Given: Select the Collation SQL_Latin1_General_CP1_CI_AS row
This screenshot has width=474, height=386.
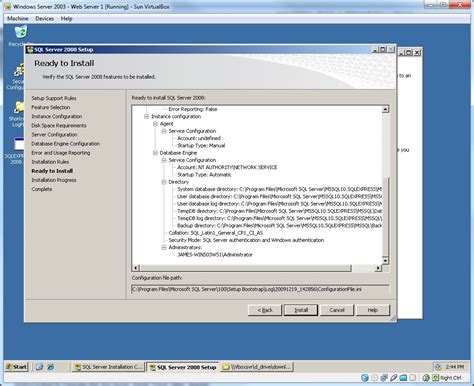Looking at the screenshot, I should [x=215, y=233].
